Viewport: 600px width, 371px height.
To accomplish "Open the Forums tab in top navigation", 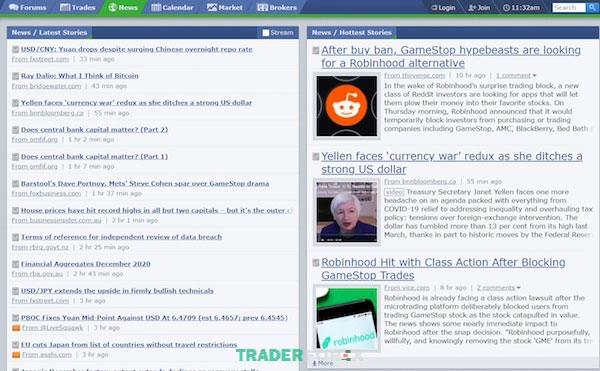I will coord(28,7).
